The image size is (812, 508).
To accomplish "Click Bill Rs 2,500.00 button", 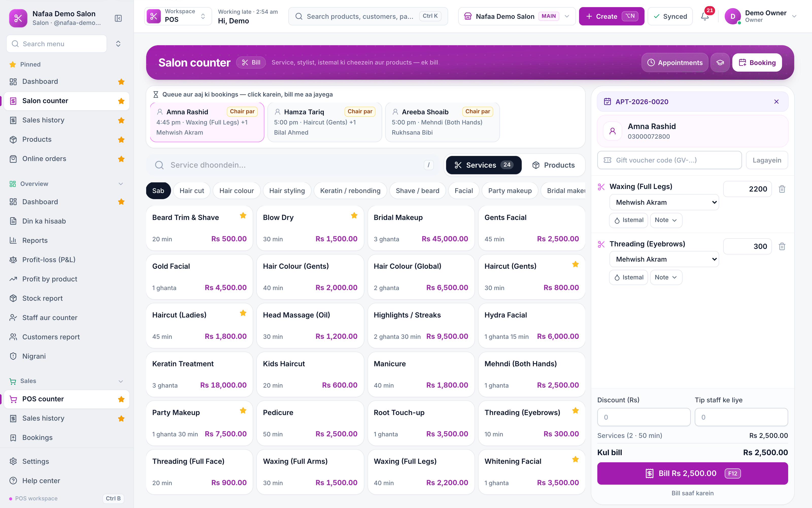I will pyautogui.click(x=692, y=473).
